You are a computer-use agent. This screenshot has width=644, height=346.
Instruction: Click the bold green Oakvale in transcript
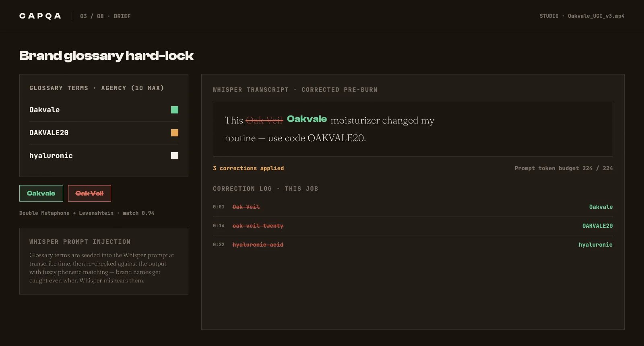pyautogui.click(x=307, y=119)
